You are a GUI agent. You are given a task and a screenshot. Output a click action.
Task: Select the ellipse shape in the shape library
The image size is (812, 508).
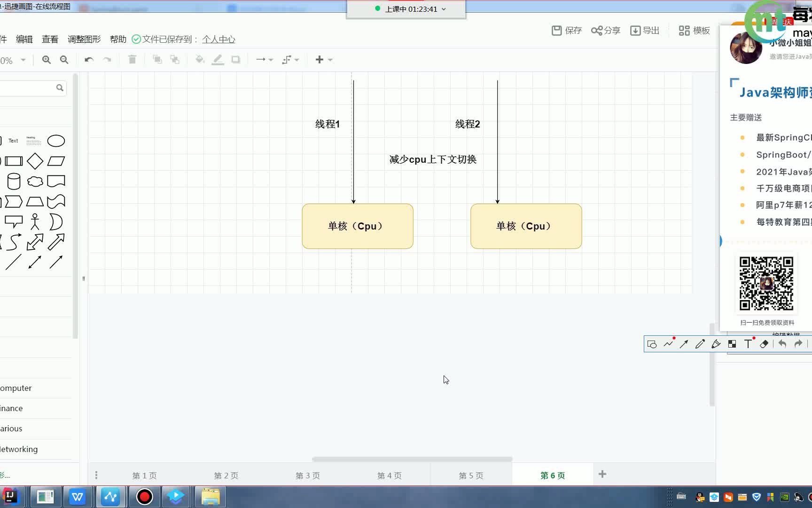pyautogui.click(x=56, y=141)
